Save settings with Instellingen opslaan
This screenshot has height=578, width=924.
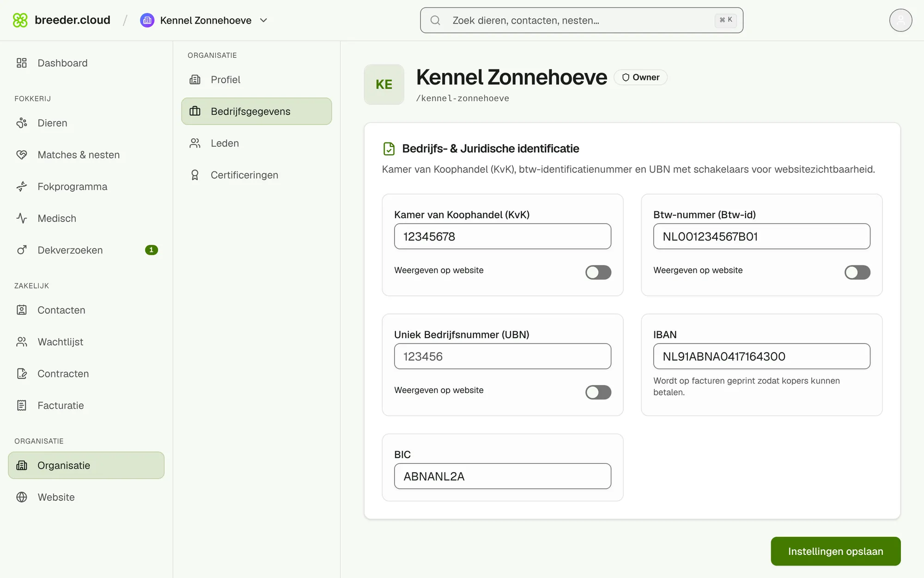[835, 551]
